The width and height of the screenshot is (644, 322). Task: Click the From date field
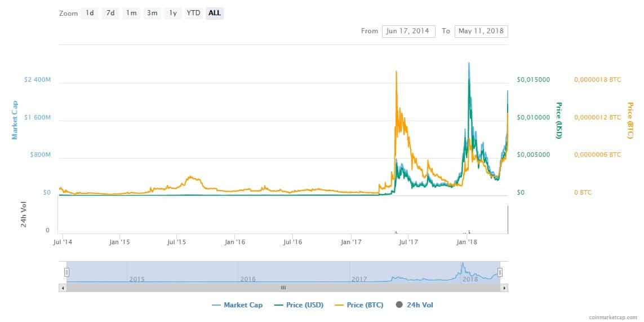pos(408,31)
